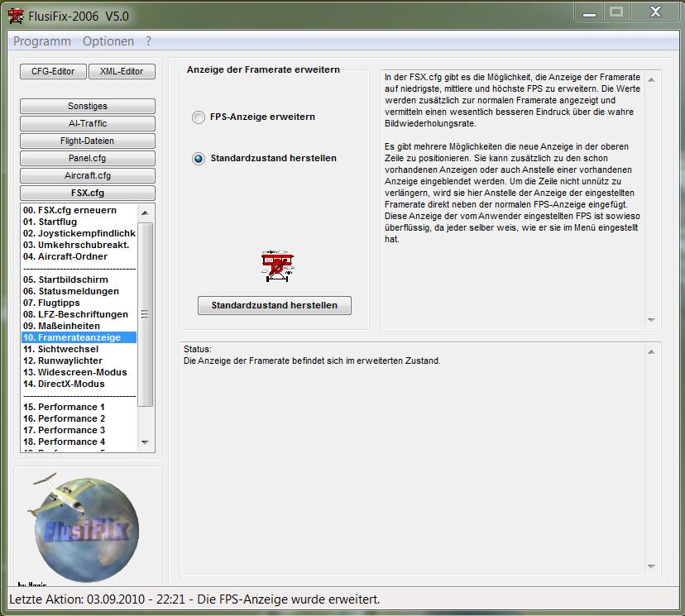Select list entry 07. Flugtipps
Viewport: 685px width, 616px height.
point(79,303)
